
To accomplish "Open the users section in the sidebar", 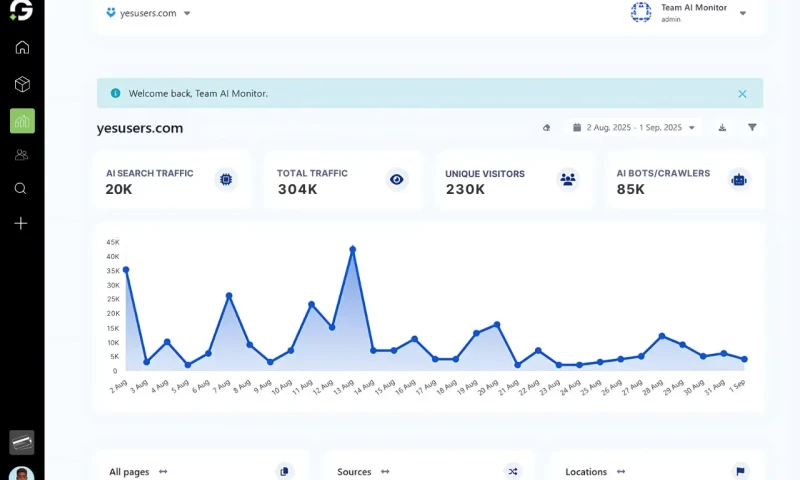I will 22,155.
